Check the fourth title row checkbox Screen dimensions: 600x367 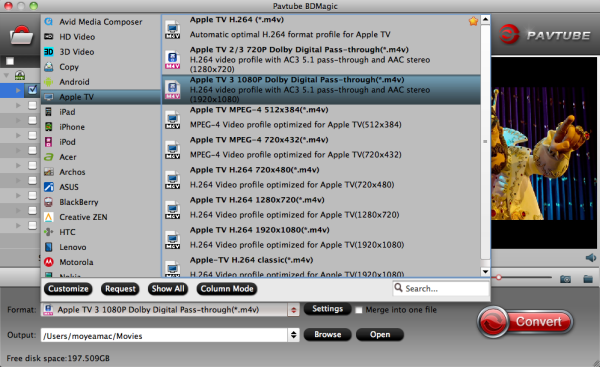(x=33, y=135)
